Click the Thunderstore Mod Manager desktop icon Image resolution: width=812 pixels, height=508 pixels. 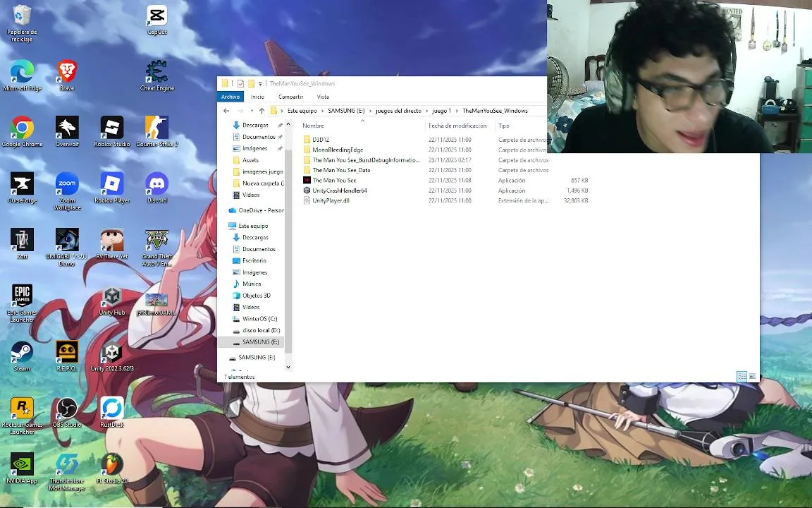click(x=67, y=471)
